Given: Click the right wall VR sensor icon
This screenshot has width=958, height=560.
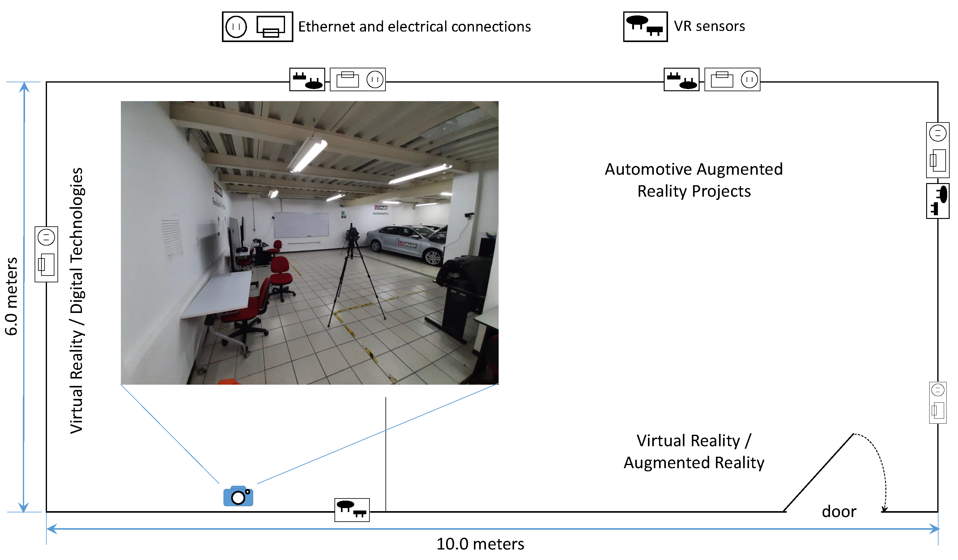Looking at the screenshot, I should point(938,201).
